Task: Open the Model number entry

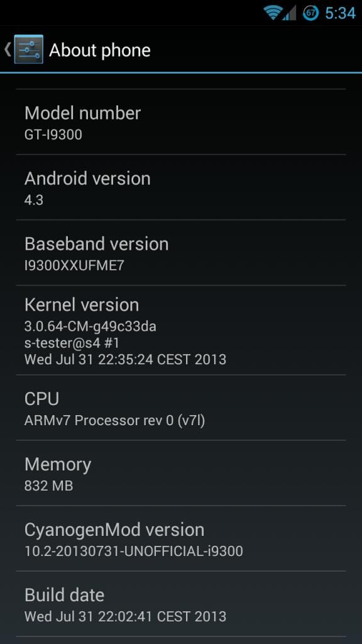Action: [181, 122]
